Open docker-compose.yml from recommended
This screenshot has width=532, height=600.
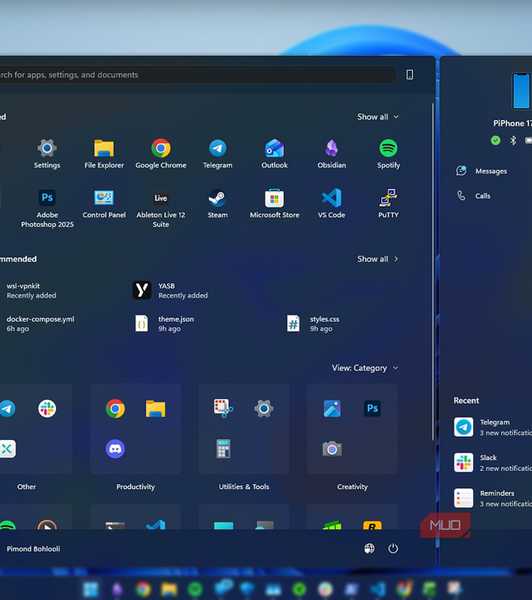tap(40, 324)
